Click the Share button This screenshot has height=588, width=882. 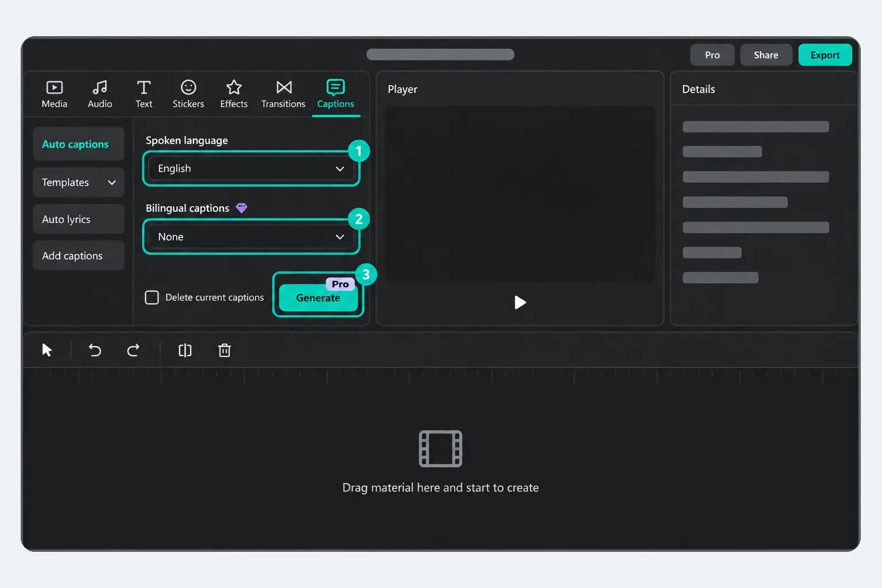(x=766, y=55)
